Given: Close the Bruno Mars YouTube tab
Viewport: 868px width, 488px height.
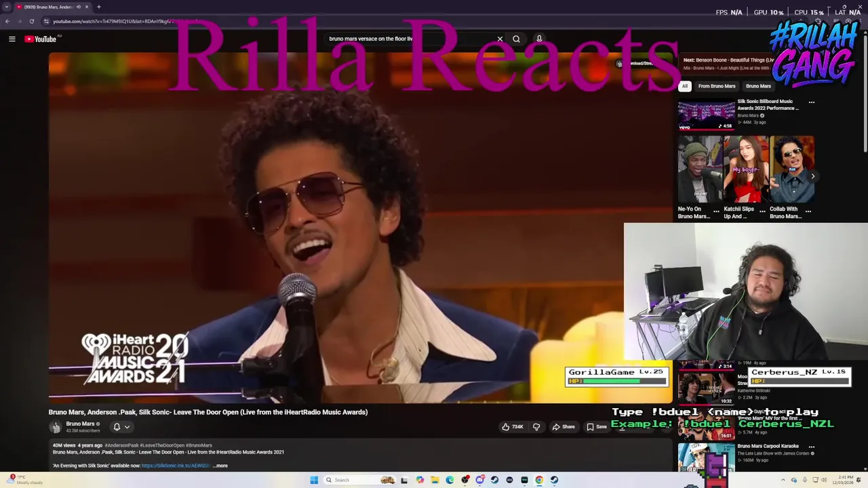Looking at the screenshot, I should (x=87, y=7).
